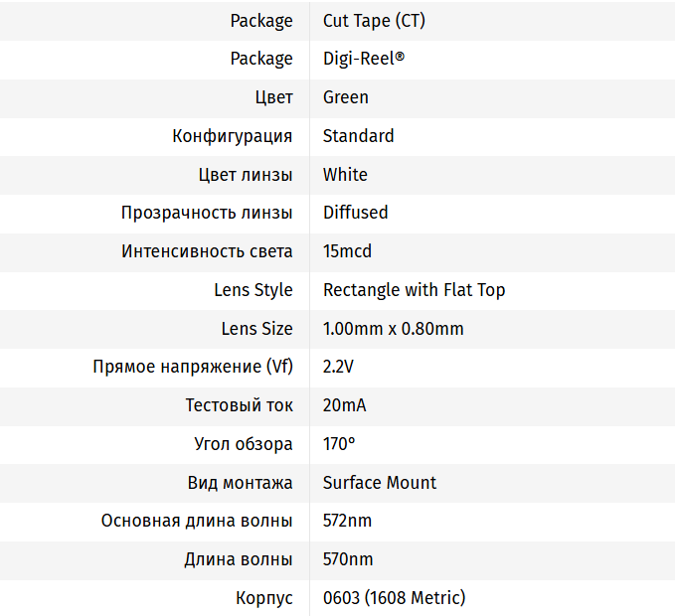Click the "Угол обзора" label
Image resolution: width=675 pixels, height=616 pixels.
pyautogui.click(x=244, y=444)
